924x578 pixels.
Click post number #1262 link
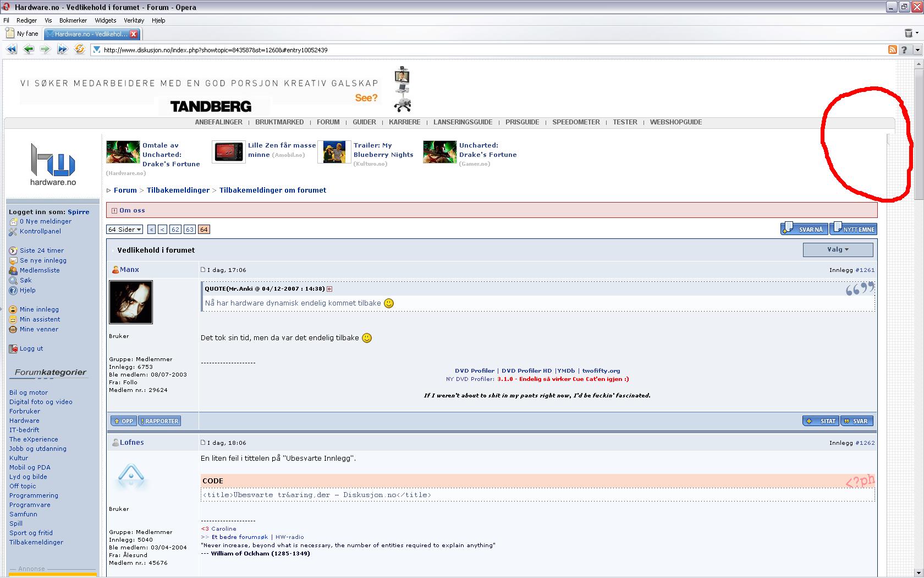865,443
